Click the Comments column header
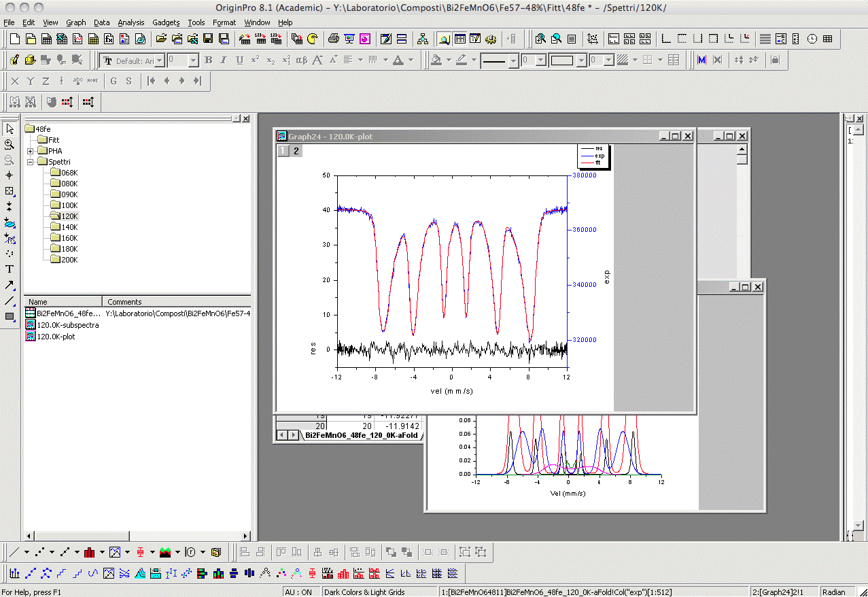This screenshot has height=597, width=868. (x=124, y=302)
